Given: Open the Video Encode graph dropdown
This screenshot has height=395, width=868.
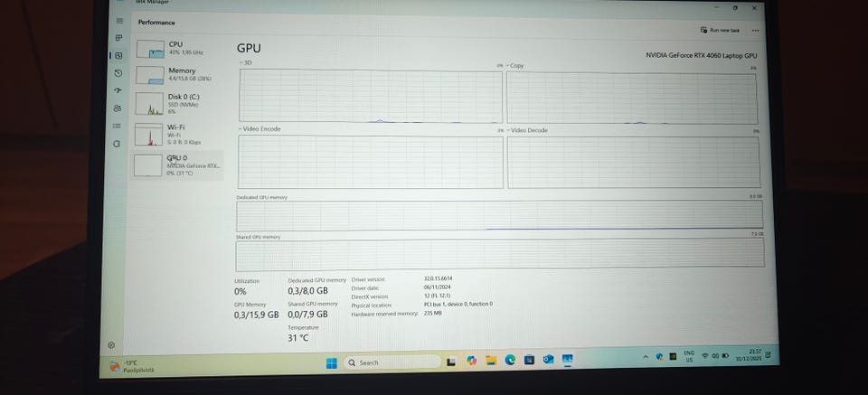Looking at the screenshot, I should 259,129.
